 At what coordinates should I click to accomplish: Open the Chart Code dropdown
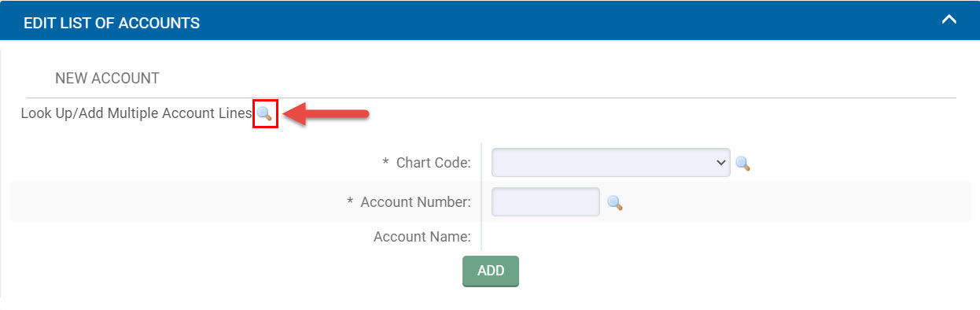(611, 163)
